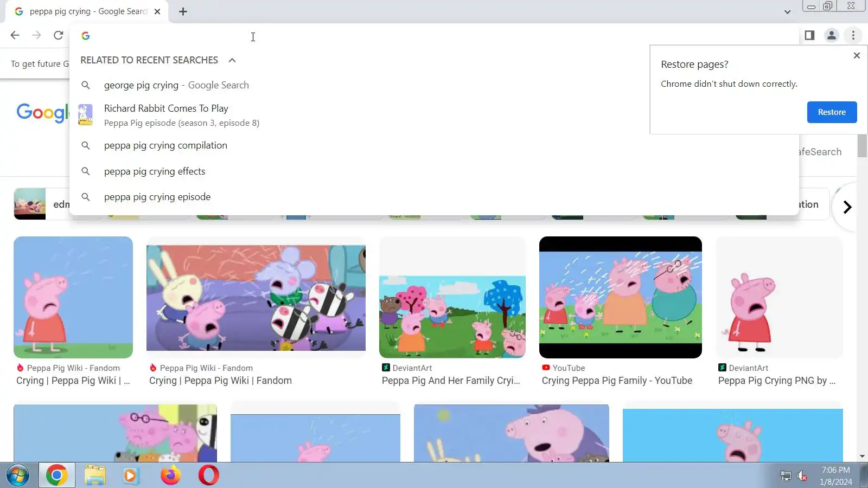This screenshot has width=868, height=488.
Task: Click the forward navigation arrow
Action: (x=36, y=35)
